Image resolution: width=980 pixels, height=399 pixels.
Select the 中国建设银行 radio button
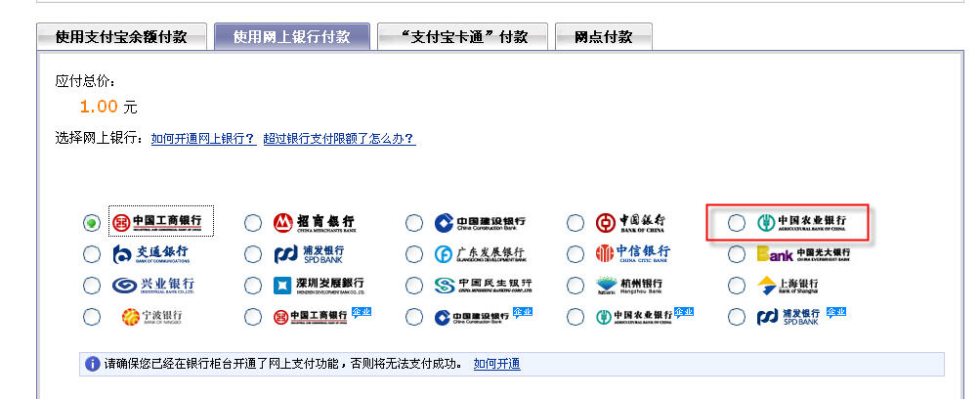pos(414,223)
